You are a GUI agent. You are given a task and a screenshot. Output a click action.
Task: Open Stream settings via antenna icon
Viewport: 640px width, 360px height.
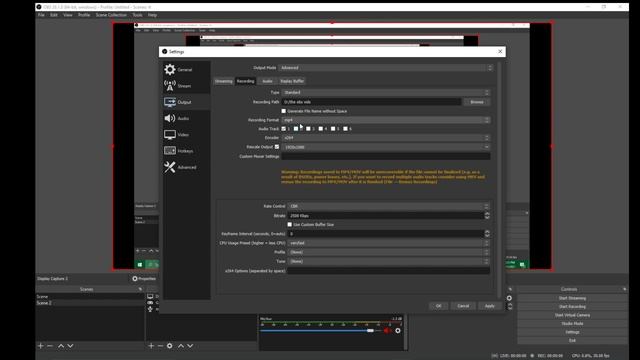[x=170, y=85]
